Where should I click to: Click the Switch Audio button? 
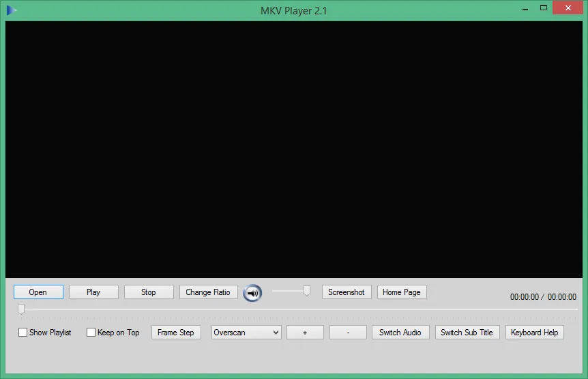pos(400,333)
